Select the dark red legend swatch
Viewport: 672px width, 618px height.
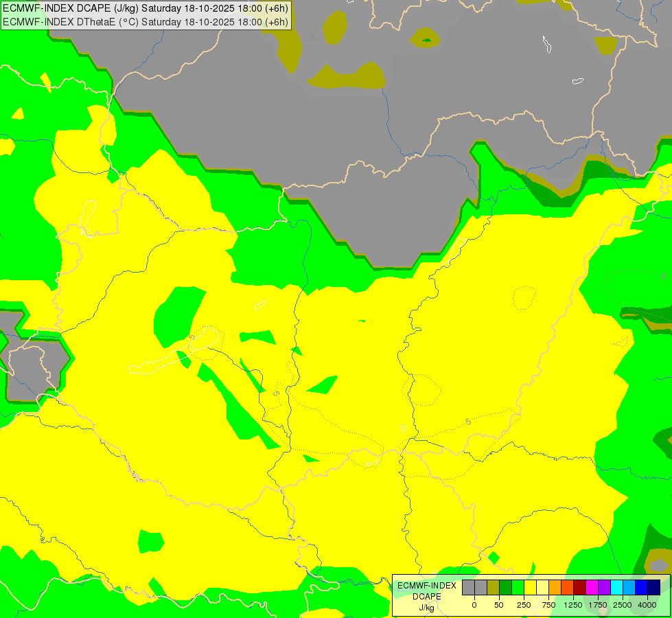click(580, 587)
